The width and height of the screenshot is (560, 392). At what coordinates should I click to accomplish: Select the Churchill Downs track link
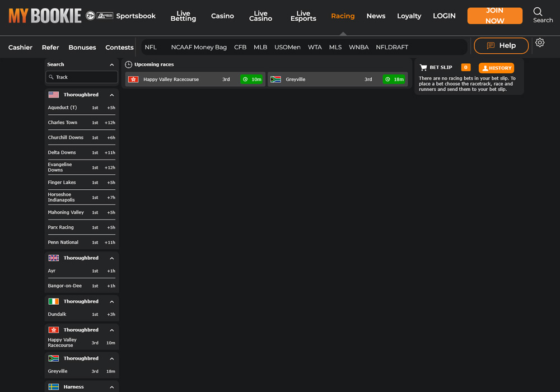[66, 137]
